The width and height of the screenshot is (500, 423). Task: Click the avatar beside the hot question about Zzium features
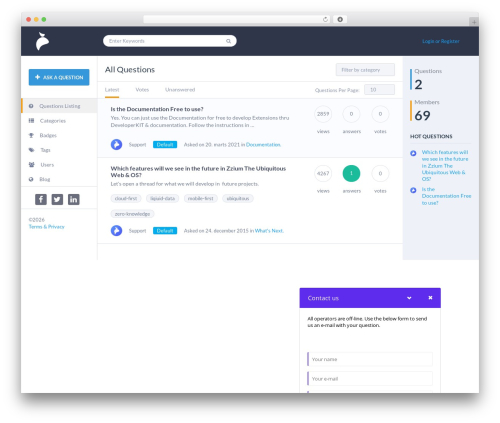(413, 153)
